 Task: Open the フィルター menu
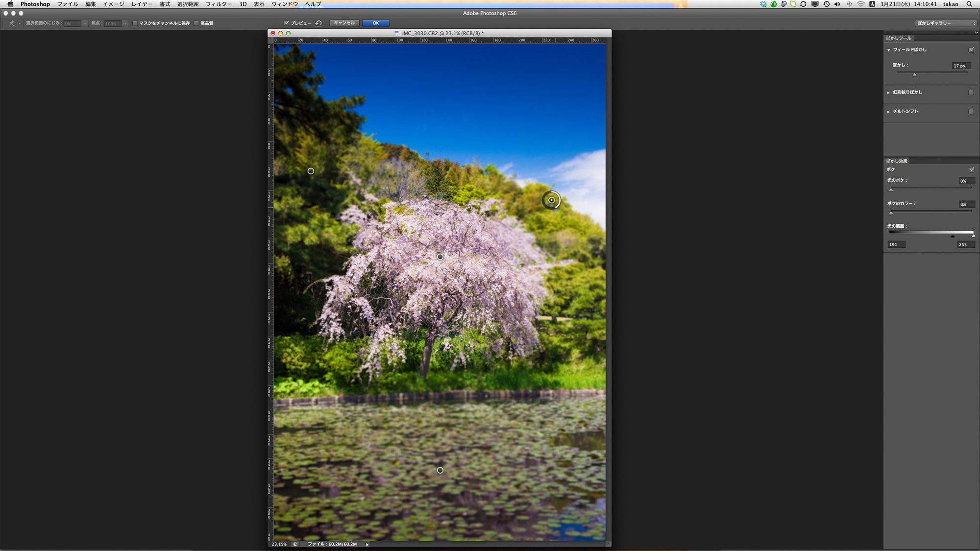pos(219,4)
